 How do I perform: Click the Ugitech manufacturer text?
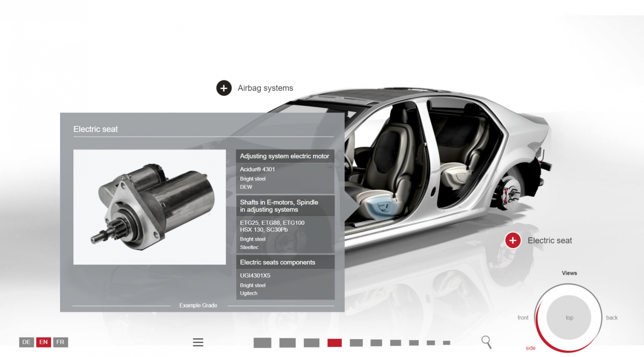pos(249,294)
